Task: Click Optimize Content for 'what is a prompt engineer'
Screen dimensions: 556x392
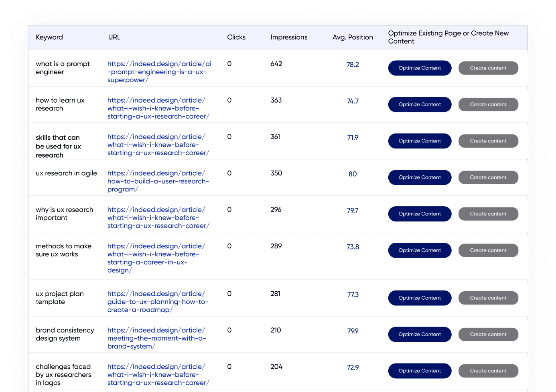Action: click(x=420, y=68)
